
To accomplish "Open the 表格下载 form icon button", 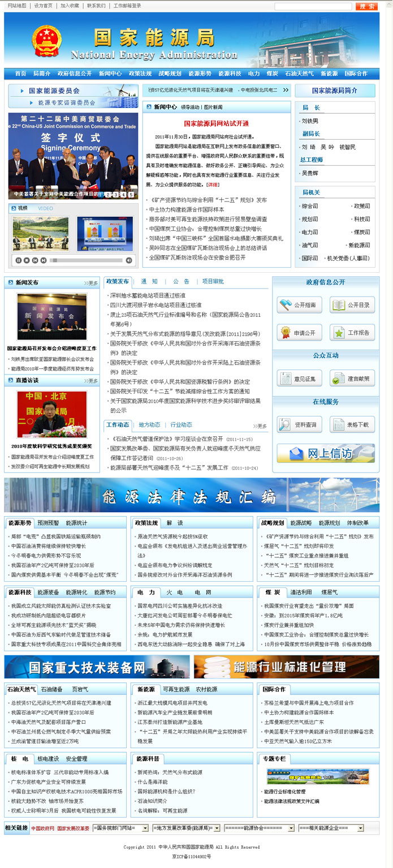I will [352, 424].
